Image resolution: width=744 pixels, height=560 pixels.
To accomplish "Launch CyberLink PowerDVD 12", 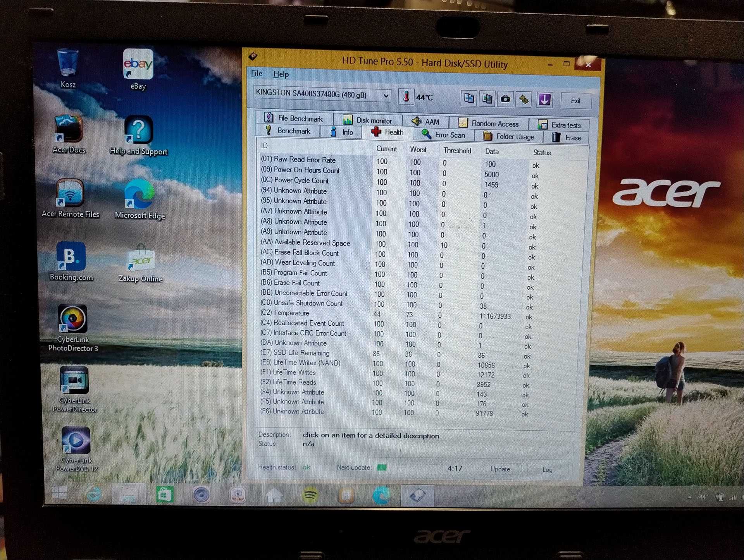I will pyautogui.click(x=76, y=449).
